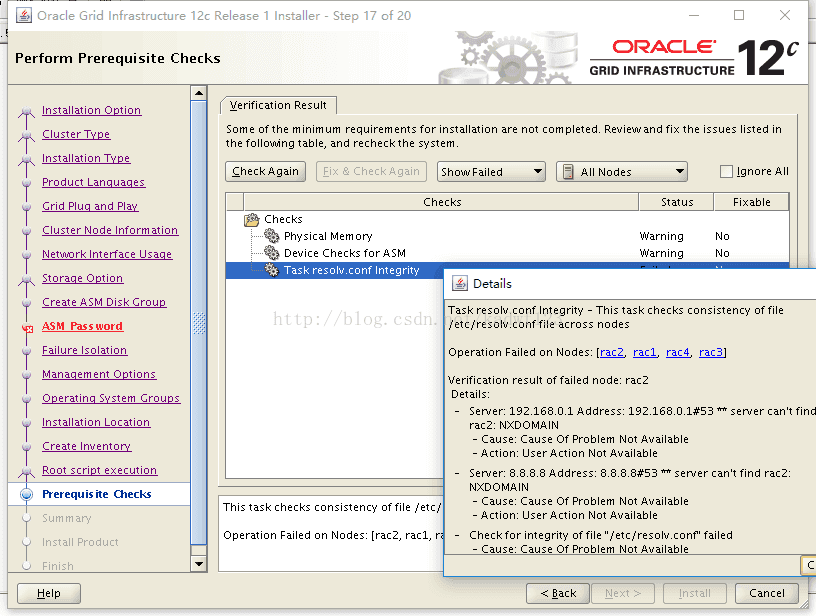Go to Installation Option step
Screen dimensions: 816x616
(92, 110)
